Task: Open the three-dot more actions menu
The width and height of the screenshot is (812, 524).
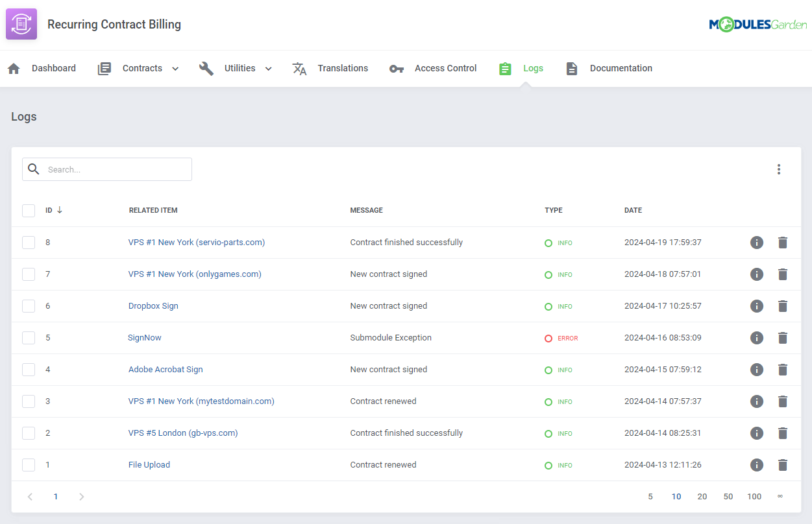Action: (x=779, y=169)
